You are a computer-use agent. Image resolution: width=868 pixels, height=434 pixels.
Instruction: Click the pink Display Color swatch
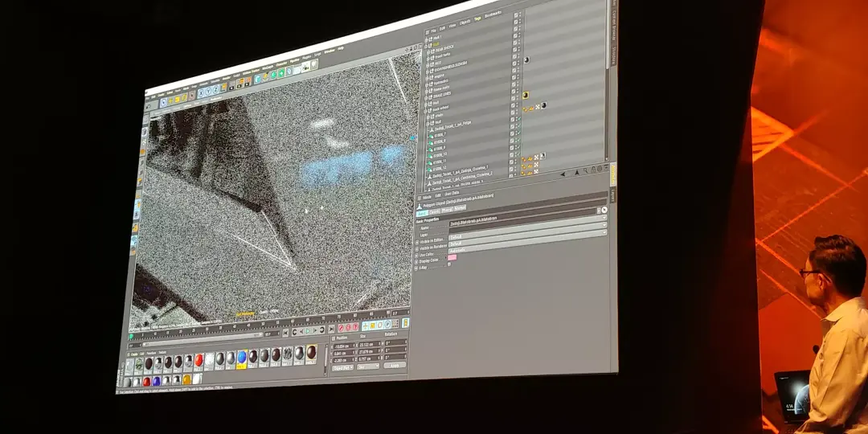[x=452, y=258]
